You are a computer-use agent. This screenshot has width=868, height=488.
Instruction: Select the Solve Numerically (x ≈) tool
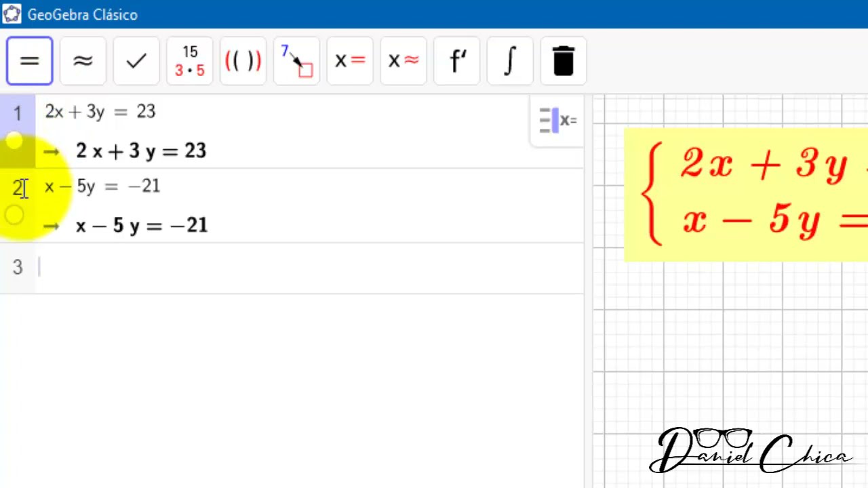coord(403,61)
